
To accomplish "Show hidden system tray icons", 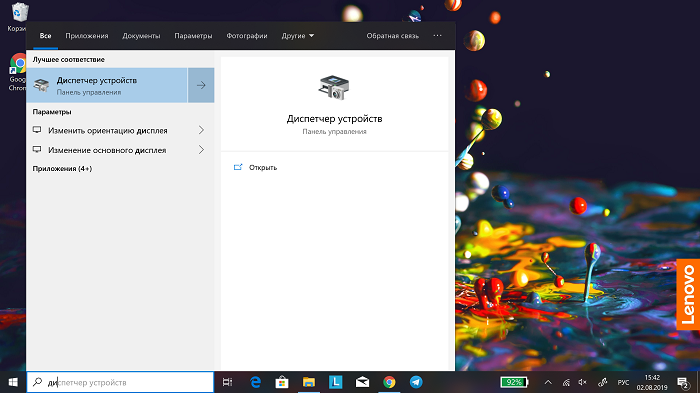I will pyautogui.click(x=548, y=382).
